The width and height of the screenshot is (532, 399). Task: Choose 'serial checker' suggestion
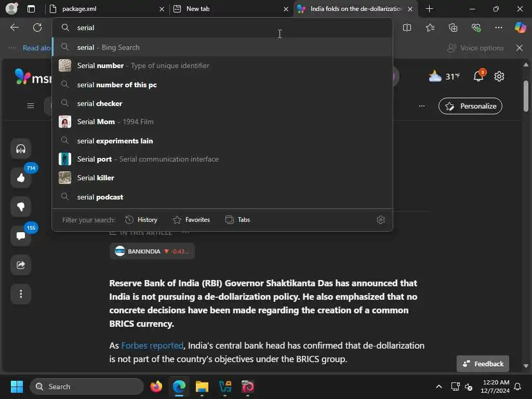coord(222,103)
